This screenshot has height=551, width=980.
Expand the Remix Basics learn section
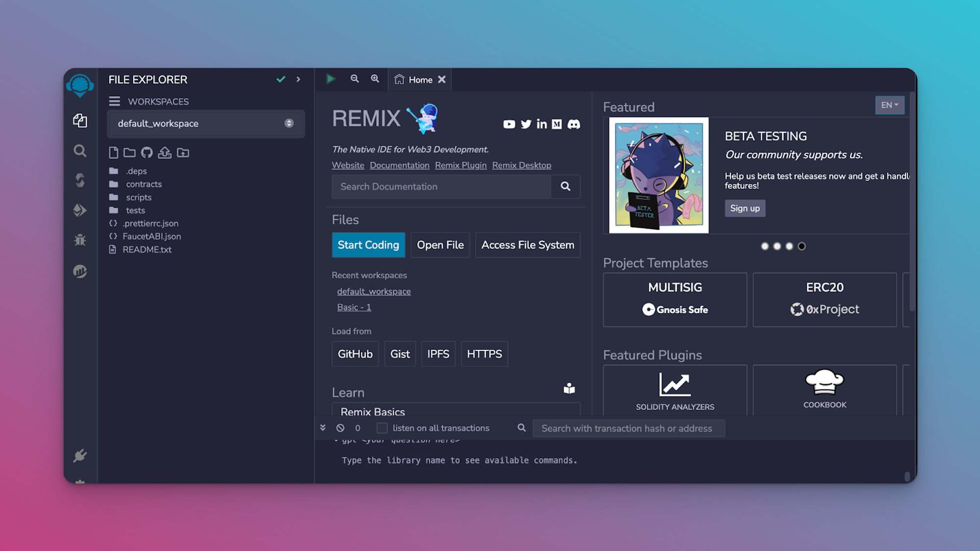click(456, 410)
